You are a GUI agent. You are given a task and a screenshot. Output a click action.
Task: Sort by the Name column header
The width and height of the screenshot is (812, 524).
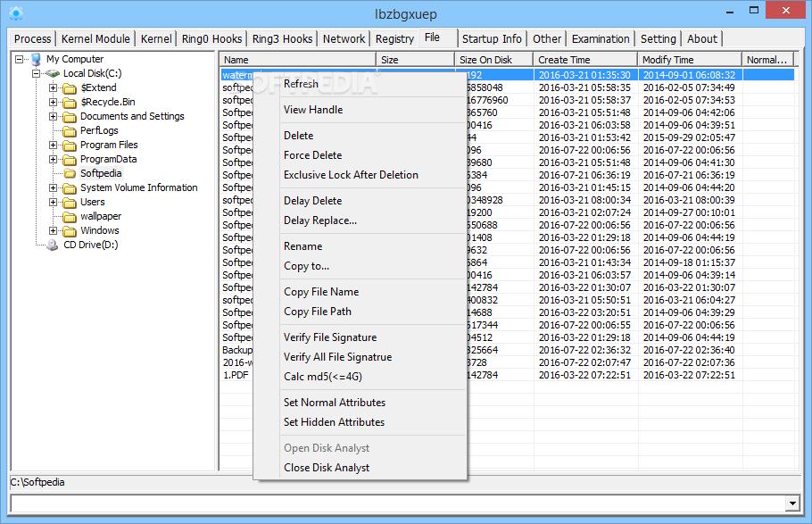pos(298,60)
